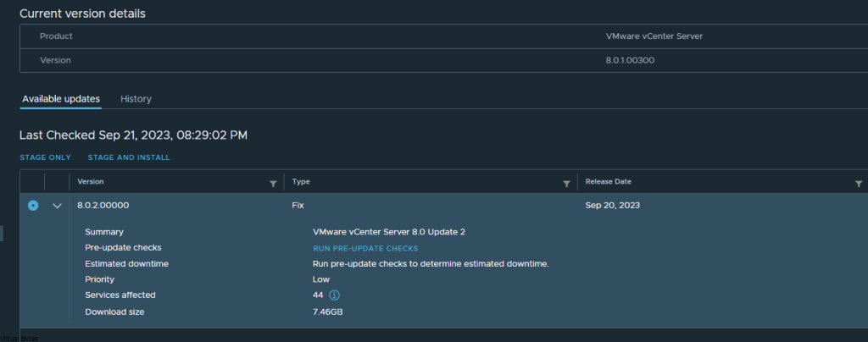The height and width of the screenshot is (342, 868).
Task: Open the Services affected info icon
Action: (334, 295)
